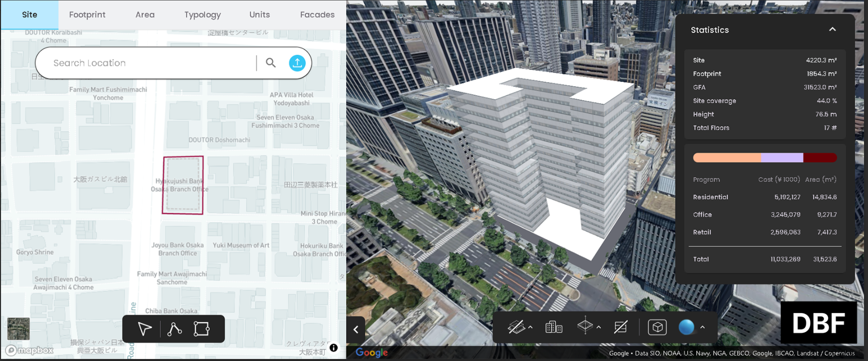Click the lavender Office bar segment
The height and width of the screenshot is (361, 868).
click(x=782, y=157)
